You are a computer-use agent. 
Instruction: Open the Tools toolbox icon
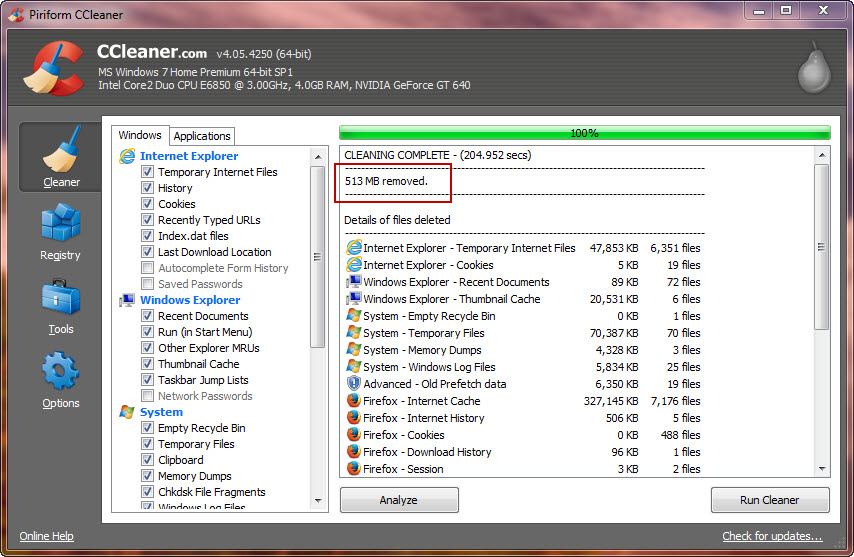tap(60, 297)
